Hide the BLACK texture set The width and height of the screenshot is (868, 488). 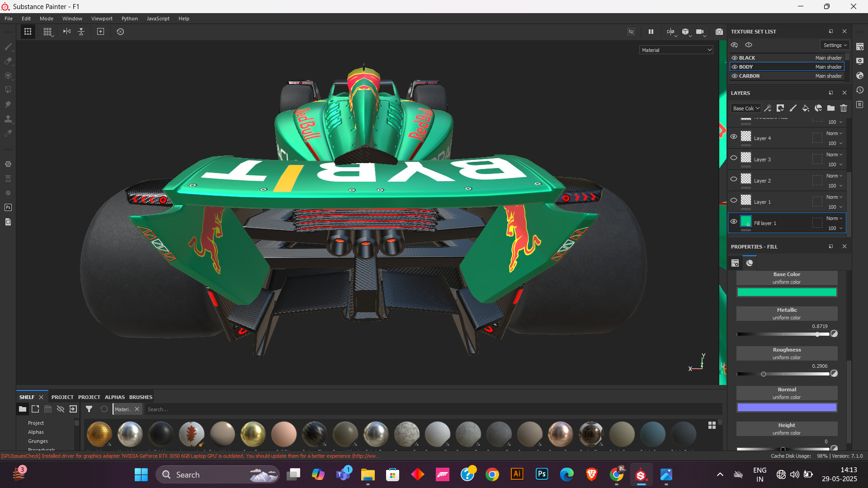(x=735, y=58)
